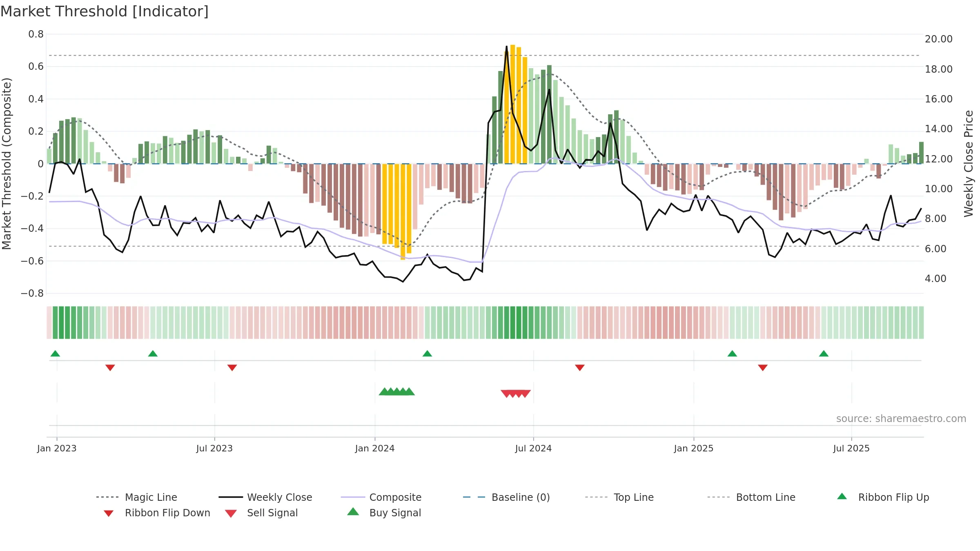Screen dimensions: 980x551
Task: Toggle the Ribbon Flip Down legend entry
Action: pyautogui.click(x=157, y=513)
